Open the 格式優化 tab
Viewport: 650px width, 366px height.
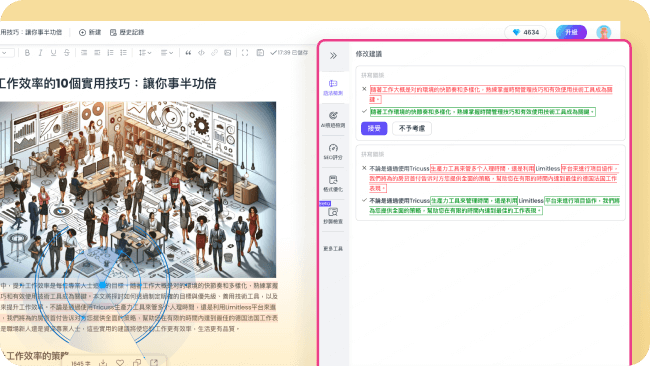333,184
